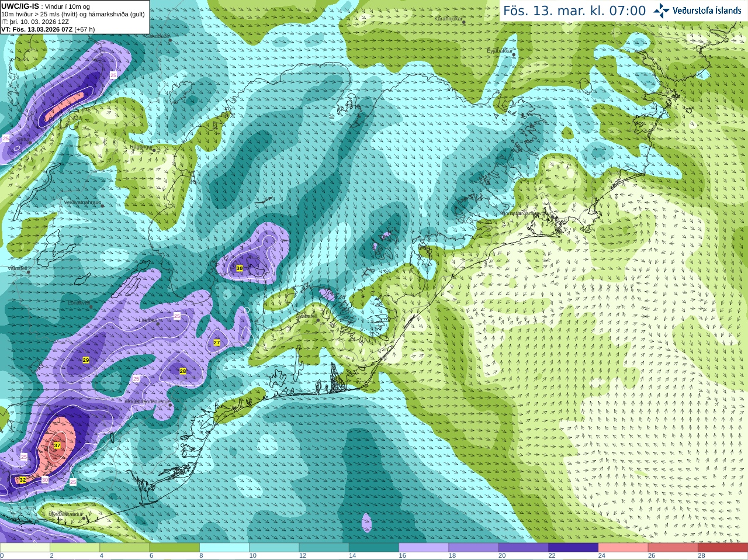Select the 'VT: Fös. 13.03.2026 07Z' line

[x=48, y=29]
